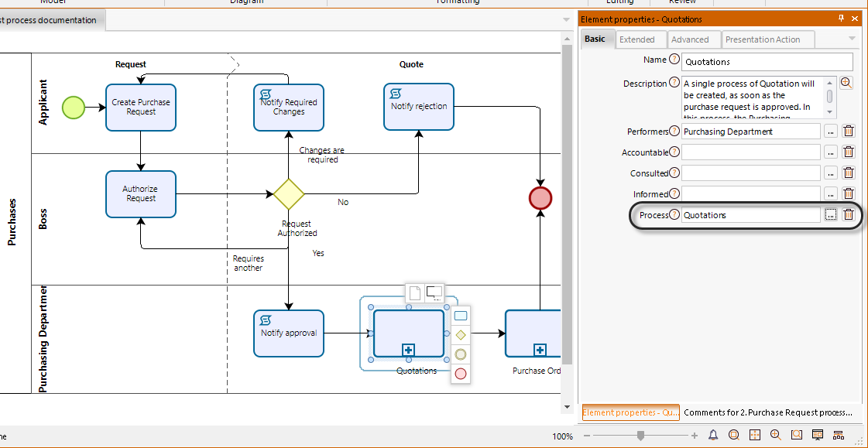Browse Process with the ellipsis button
Screen dimensions: 868x448
830,214
